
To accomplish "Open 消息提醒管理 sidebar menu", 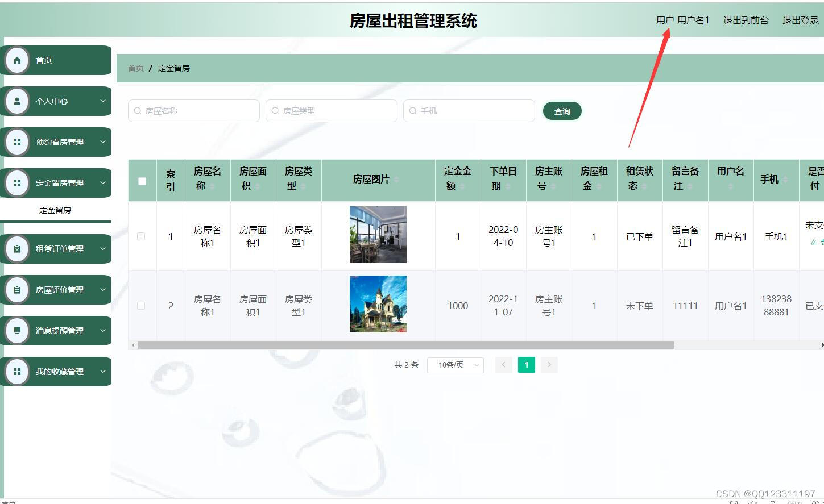I will pyautogui.click(x=56, y=331).
